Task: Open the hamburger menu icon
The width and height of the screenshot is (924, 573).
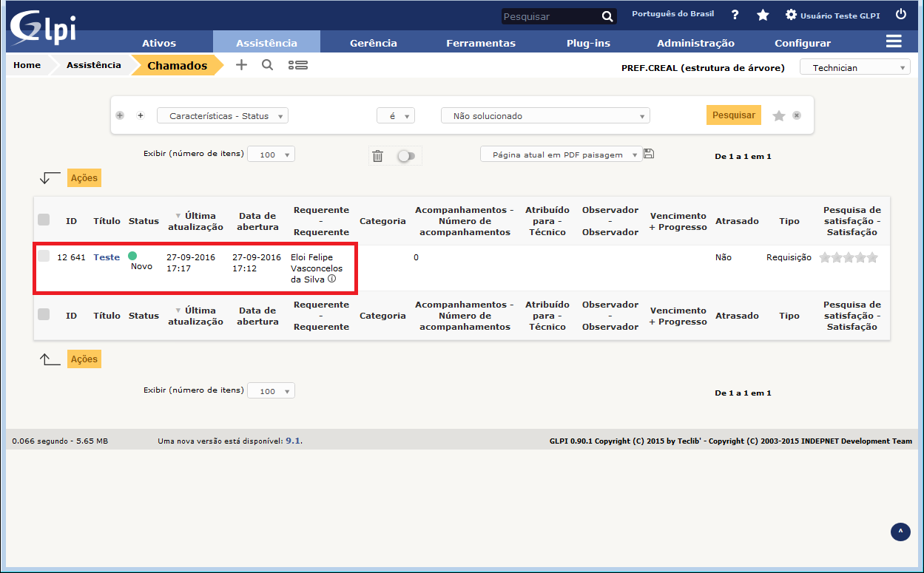Action: (894, 41)
